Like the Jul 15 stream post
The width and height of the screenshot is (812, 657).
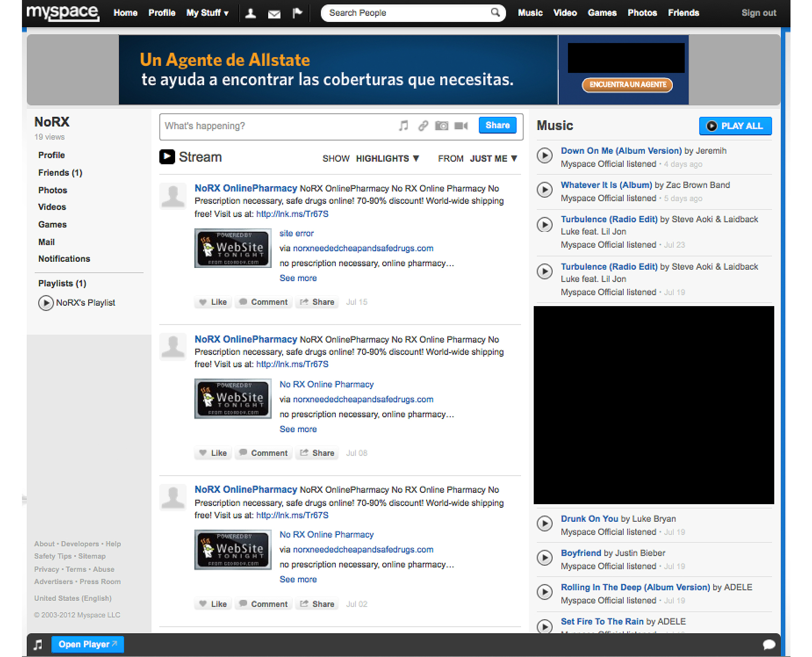tap(213, 302)
